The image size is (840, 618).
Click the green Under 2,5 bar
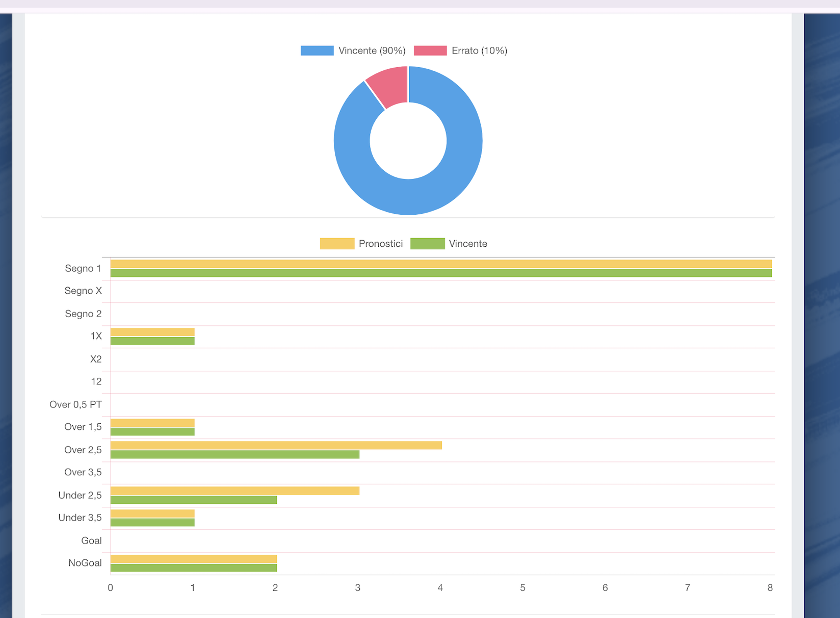tap(194, 500)
